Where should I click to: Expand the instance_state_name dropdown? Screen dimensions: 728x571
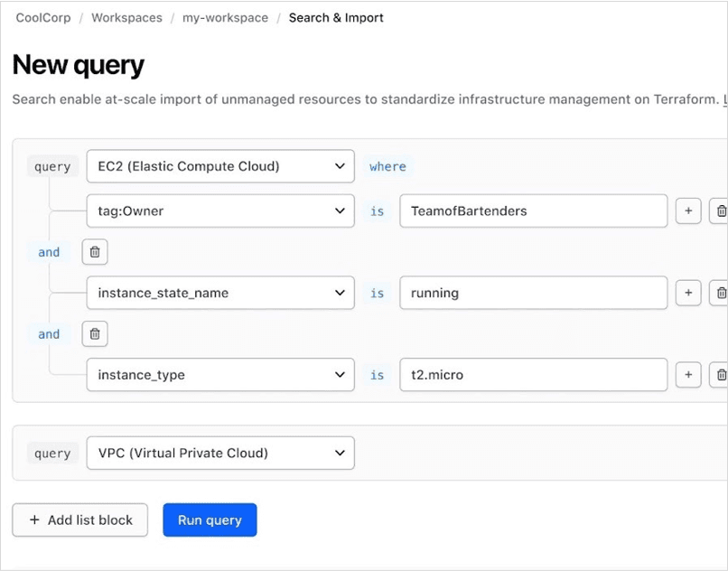(x=220, y=293)
